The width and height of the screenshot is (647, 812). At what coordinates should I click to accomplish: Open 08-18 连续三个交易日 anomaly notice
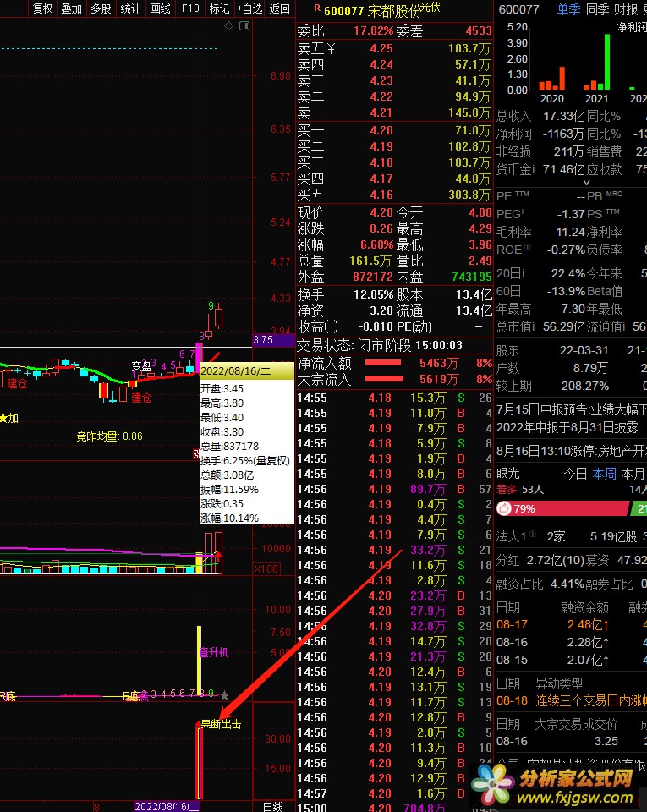(x=572, y=700)
